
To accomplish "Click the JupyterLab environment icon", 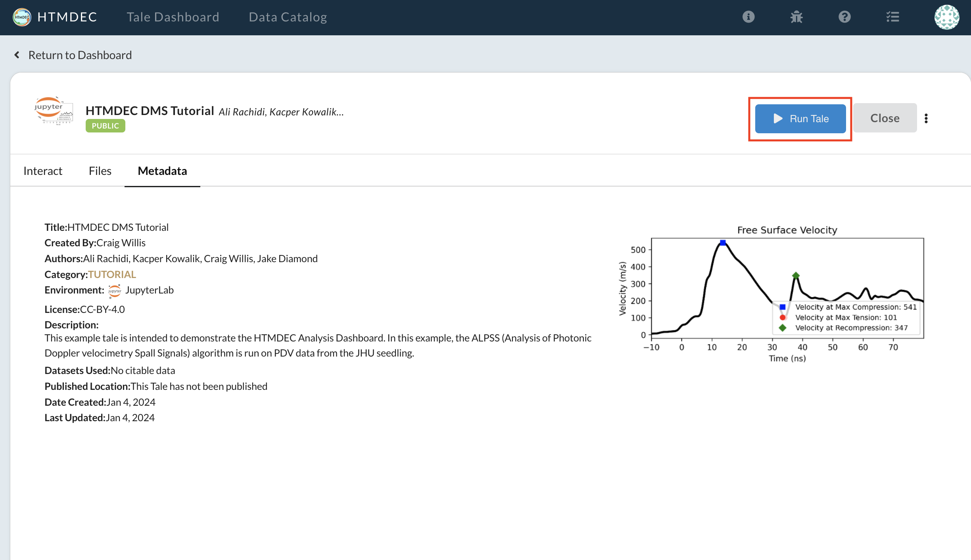I will coord(115,291).
